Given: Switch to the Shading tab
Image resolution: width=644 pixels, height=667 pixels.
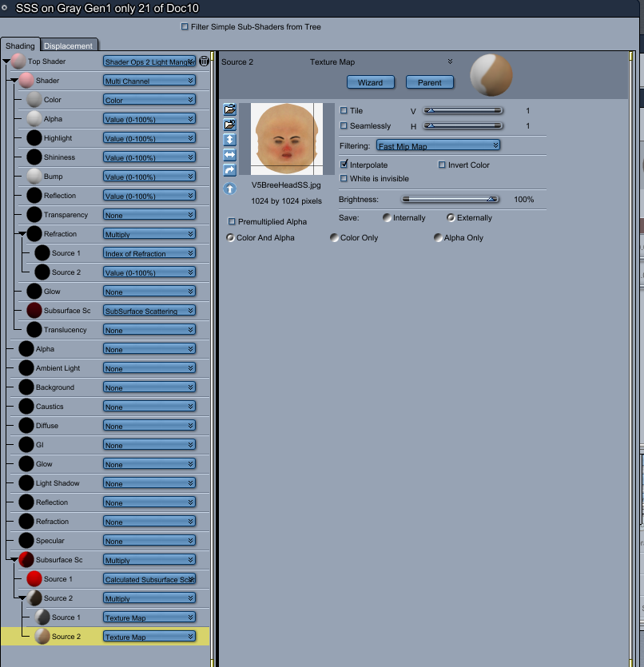Looking at the screenshot, I should 20,45.
